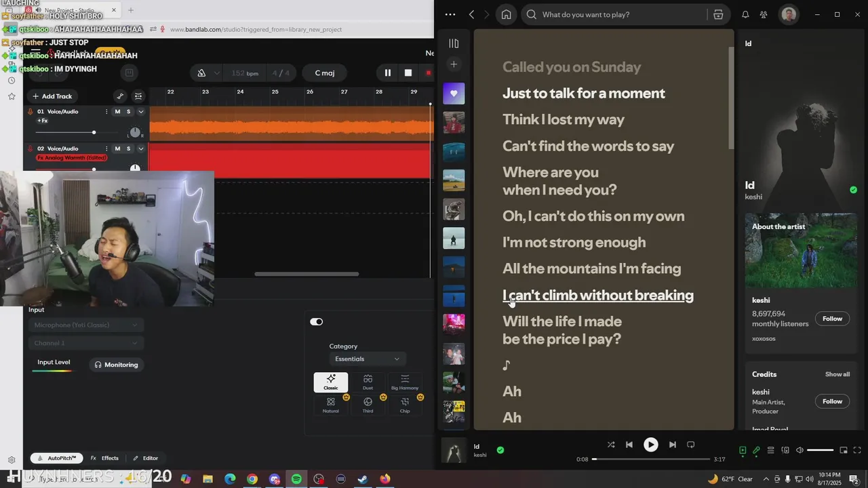Image resolution: width=868 pixels, height=488 pixels.
Task: Pause playback in the BandLab transport
Action: [387, 73]
